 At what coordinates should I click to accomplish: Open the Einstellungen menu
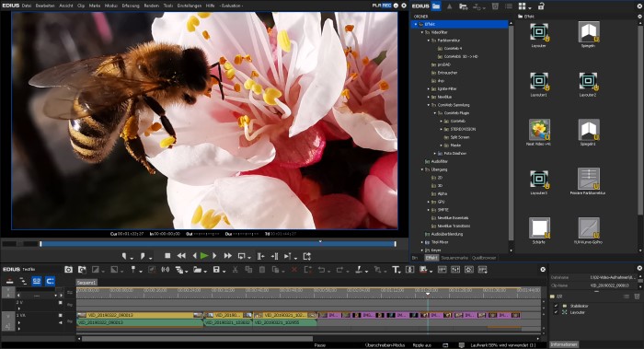[190, 6]
